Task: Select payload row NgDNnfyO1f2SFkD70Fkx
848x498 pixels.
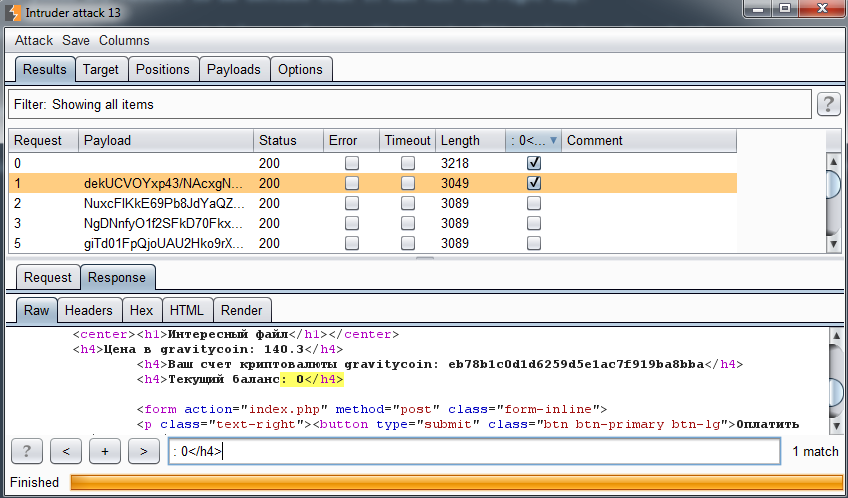Action: click(x=373, y=223)
